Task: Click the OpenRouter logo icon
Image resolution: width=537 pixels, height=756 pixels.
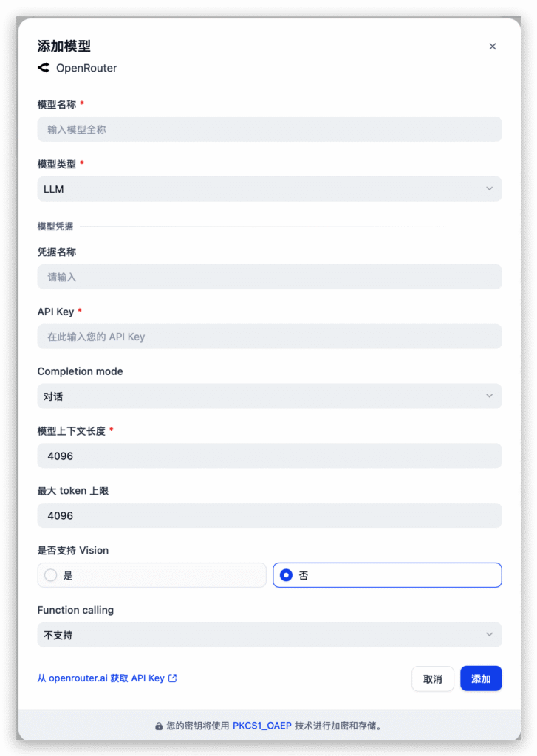Action: coord(44,68)
